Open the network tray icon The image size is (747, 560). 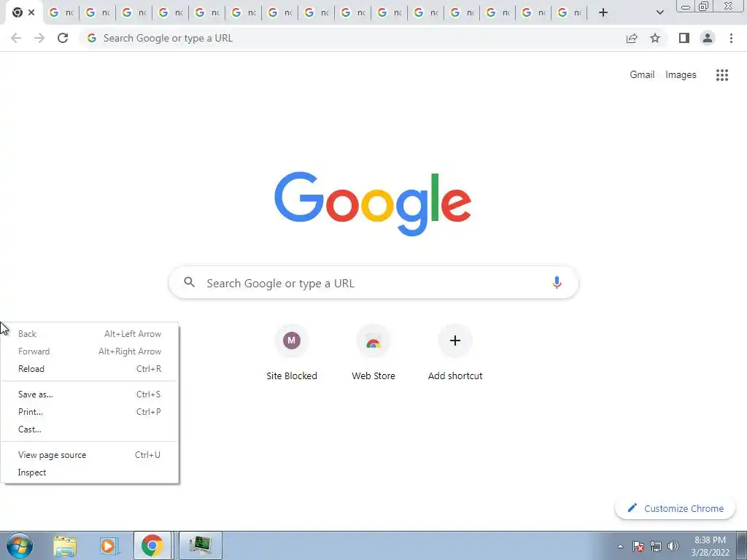656,546
